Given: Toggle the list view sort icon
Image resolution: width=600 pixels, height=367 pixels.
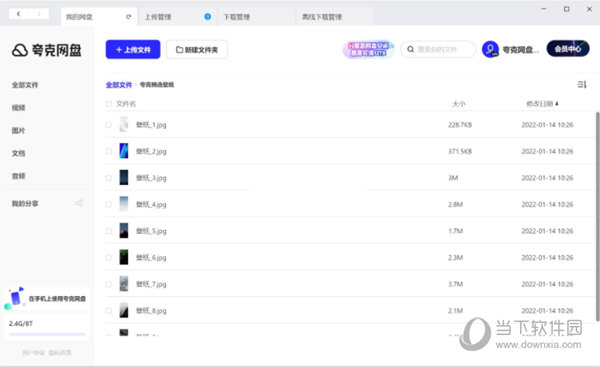Looking at the screenshot, I should (x=582, y=84).
